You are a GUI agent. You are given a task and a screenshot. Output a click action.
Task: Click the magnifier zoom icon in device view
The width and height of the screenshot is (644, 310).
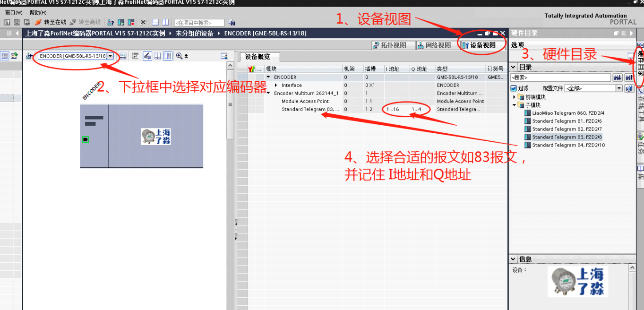[x=179, y=56]
